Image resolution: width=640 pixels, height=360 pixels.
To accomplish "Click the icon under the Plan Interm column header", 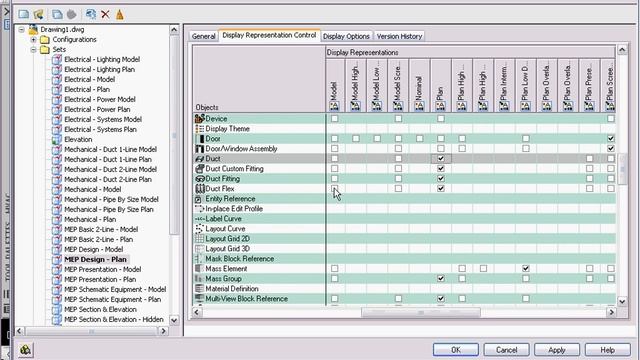I will coord(504,106).
